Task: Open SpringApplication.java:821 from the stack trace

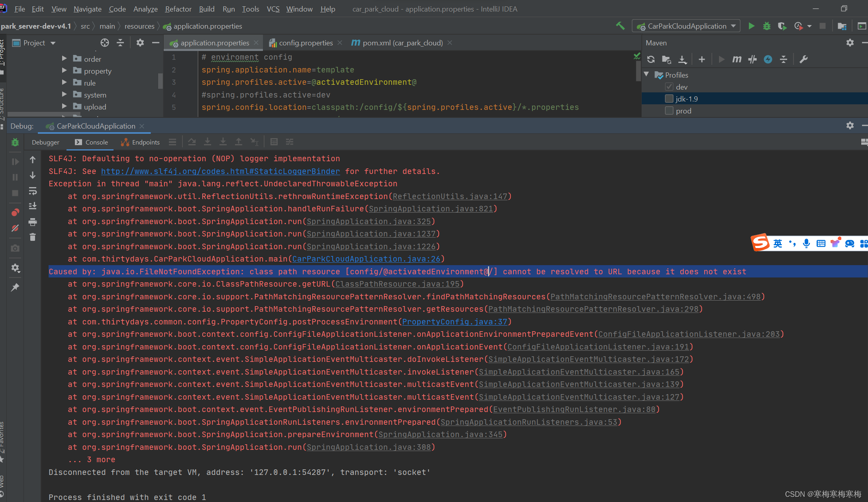Action: coord(431,209)
